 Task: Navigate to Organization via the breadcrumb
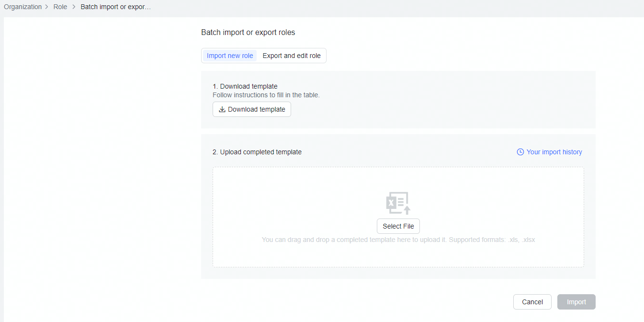click(23, 7)
